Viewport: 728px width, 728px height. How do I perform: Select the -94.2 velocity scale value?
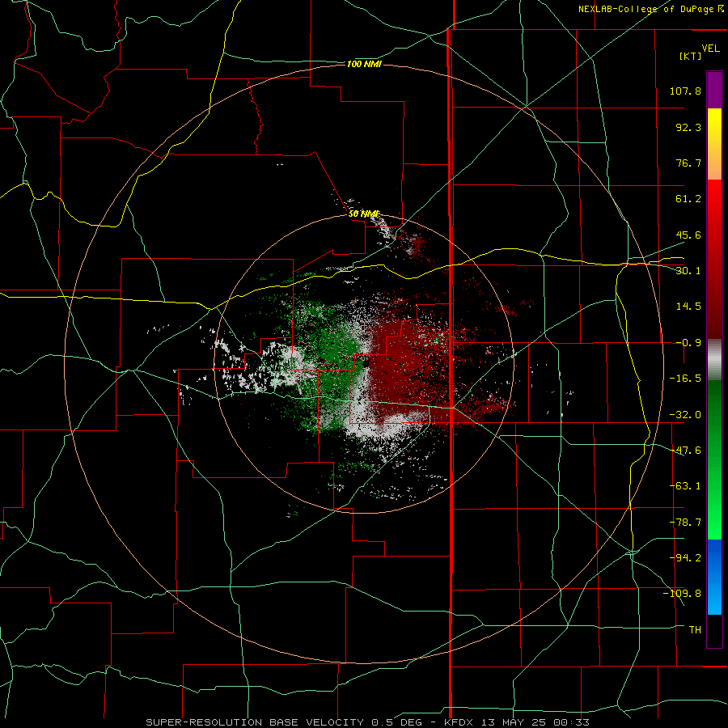pyautogui.click(x=685, y=558)
